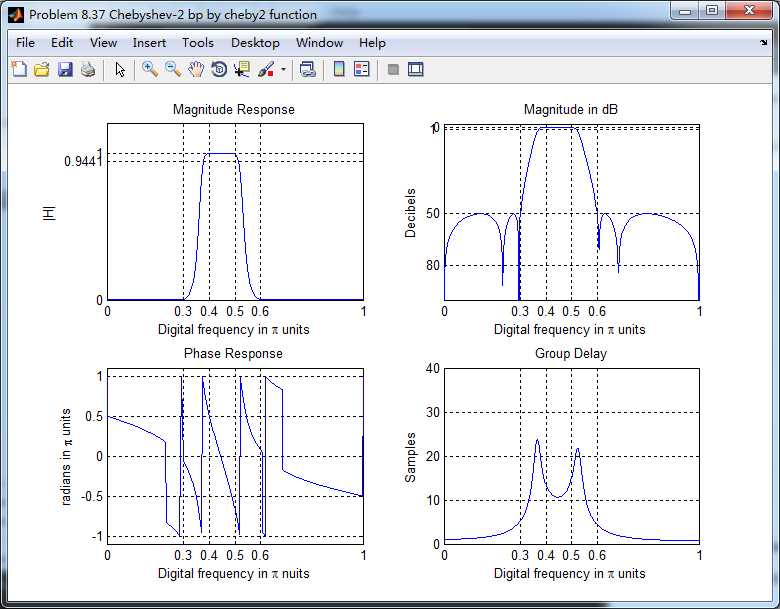Click x-axis label with 'nuits' typo

click(234, 574)
